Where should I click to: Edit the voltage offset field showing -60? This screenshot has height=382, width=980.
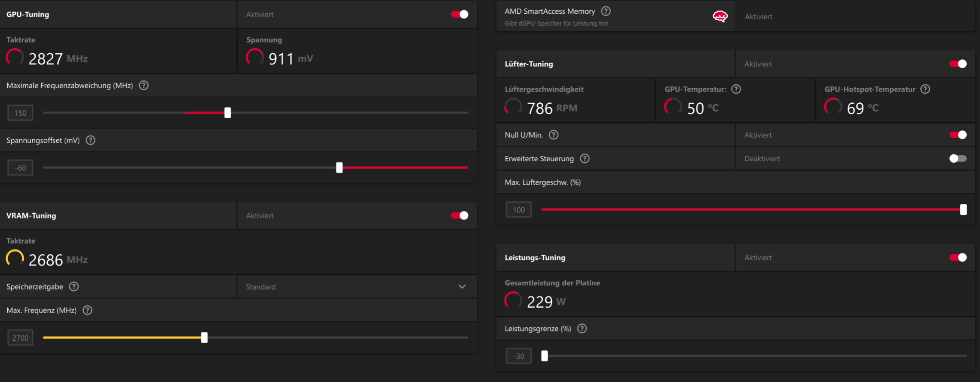tap(20, 168)
